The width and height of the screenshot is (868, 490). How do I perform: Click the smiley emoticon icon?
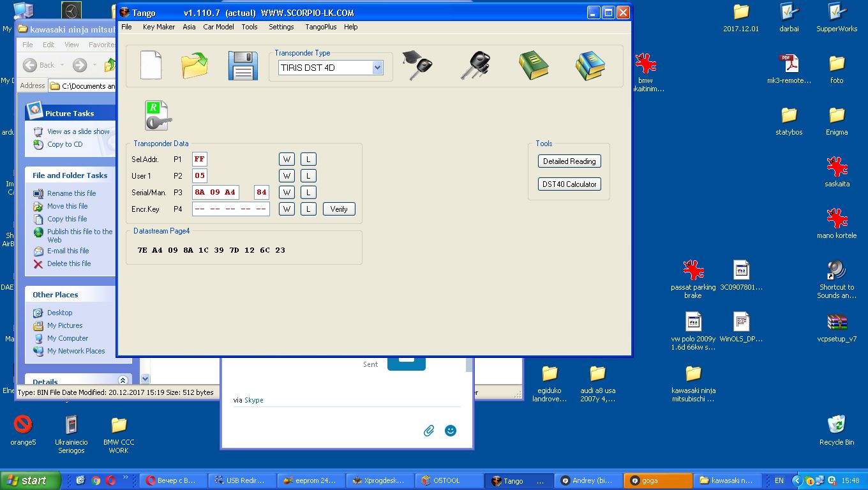[451, 431]
